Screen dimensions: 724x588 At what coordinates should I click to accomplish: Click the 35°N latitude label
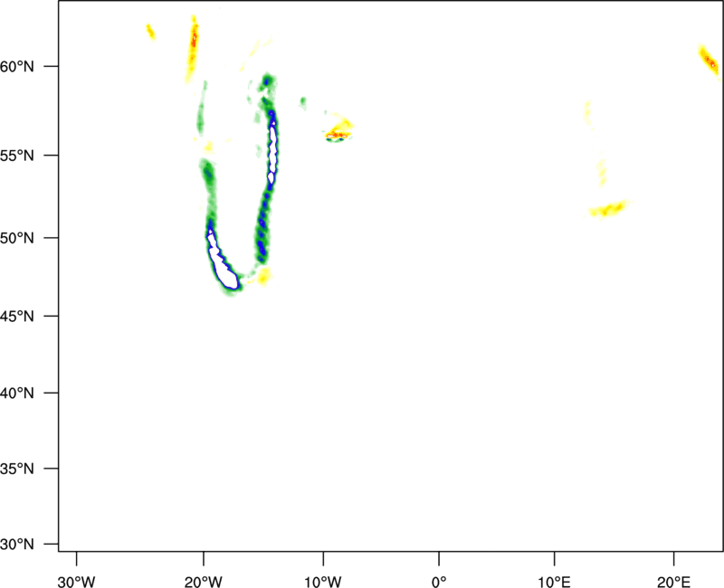pyautogui.click(x=17, y=469)
